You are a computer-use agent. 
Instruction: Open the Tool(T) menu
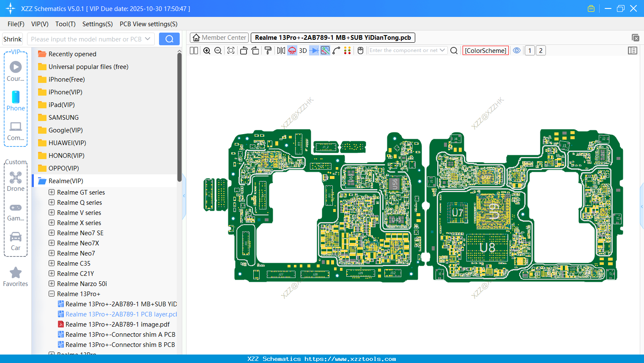[x=66, y=24]
